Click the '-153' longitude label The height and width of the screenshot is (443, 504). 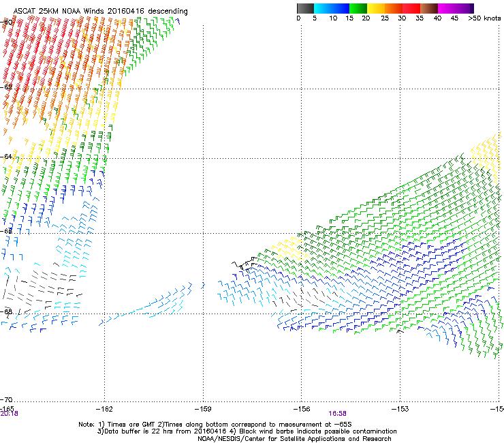(400, 409)
